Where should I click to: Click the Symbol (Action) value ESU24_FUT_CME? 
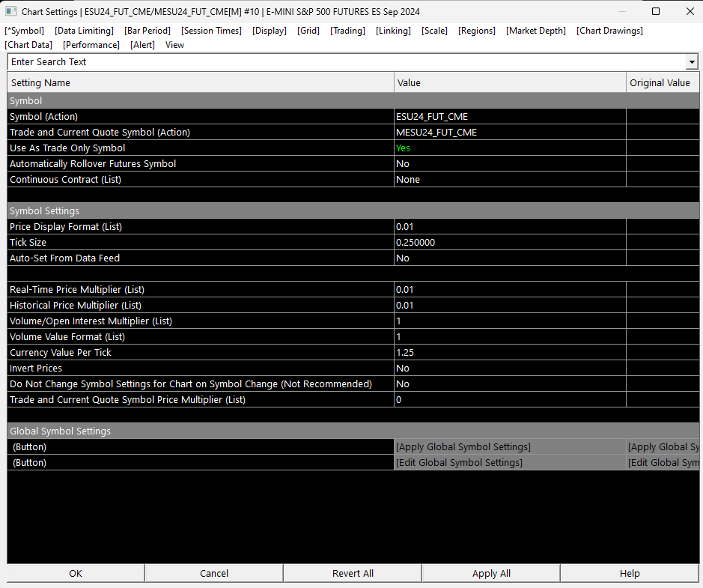[510, 117]
